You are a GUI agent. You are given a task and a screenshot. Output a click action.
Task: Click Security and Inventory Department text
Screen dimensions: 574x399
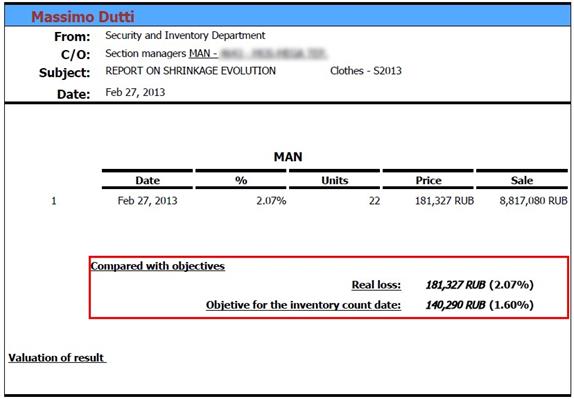(x=185, y=36)
